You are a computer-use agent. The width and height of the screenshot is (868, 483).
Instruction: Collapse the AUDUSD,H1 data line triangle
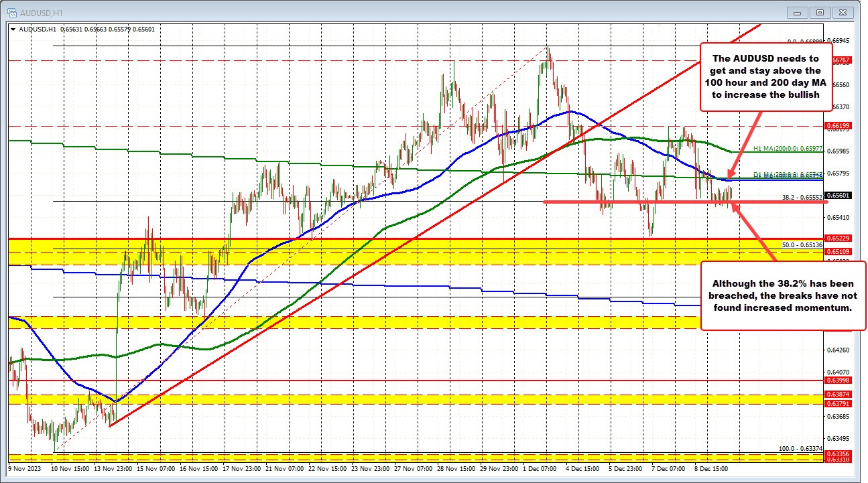coord(12,29)
